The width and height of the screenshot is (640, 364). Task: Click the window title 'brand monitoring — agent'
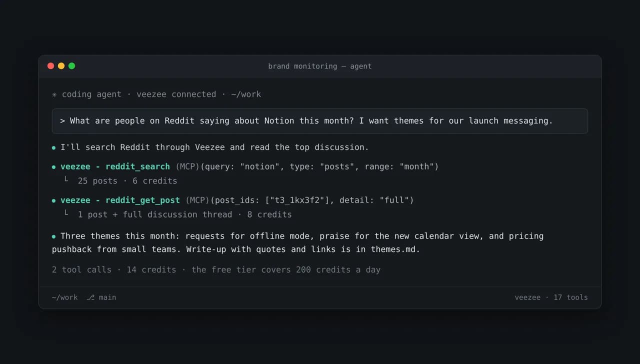tap(320, 66)
